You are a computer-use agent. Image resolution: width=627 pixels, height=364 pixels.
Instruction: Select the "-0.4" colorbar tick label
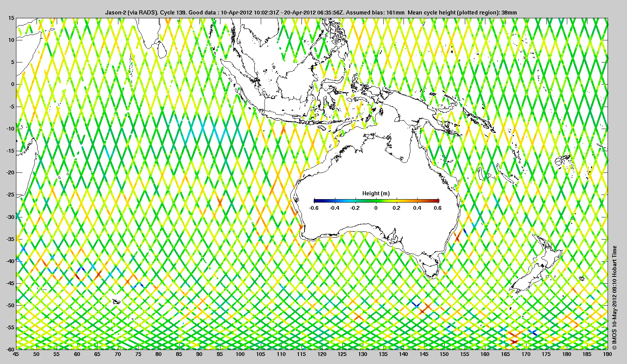pos(335,208)
